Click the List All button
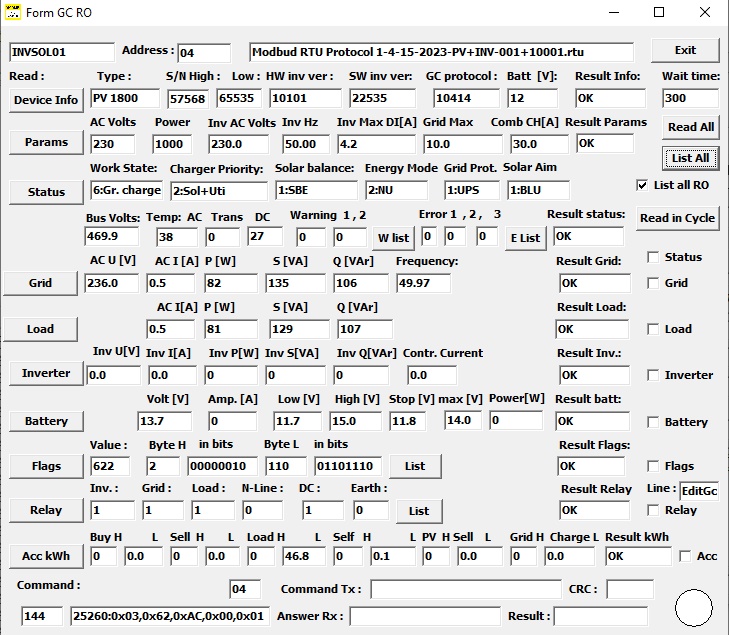 690,159
